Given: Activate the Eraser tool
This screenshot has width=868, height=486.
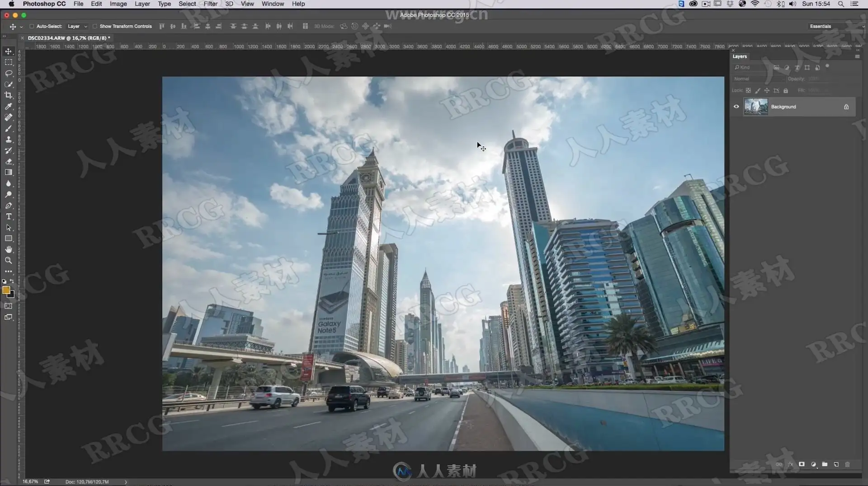Looking at the screenshot, I should coord(8,161).
